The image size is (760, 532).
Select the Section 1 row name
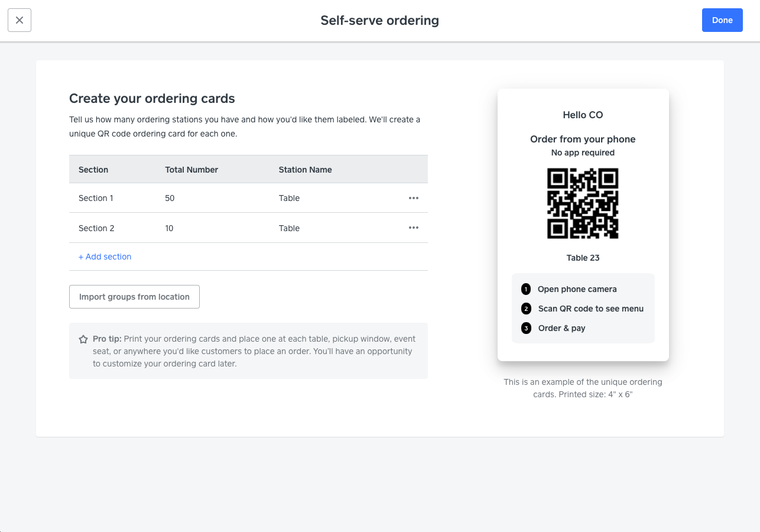coord(96,198)
